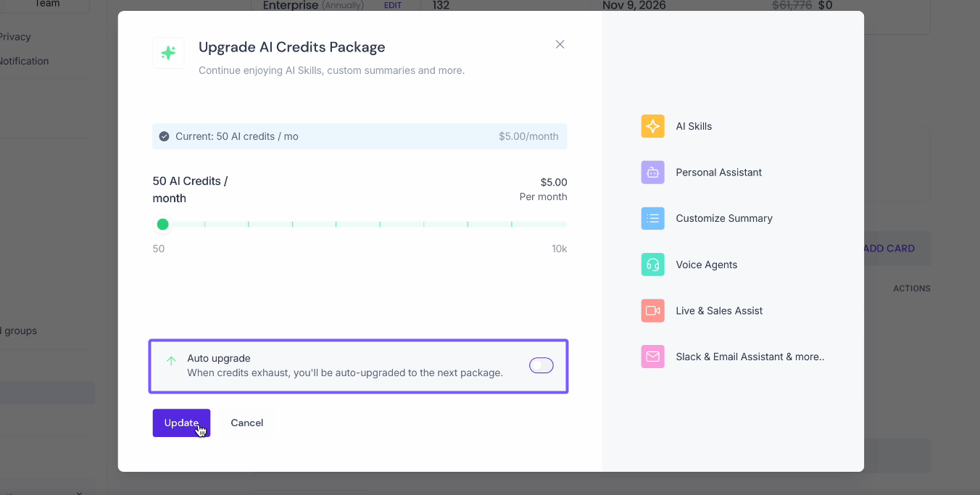This screenshot has width=980, height=495.
Task: Click the Personal Assistant feature label
Action: [718, 172]
